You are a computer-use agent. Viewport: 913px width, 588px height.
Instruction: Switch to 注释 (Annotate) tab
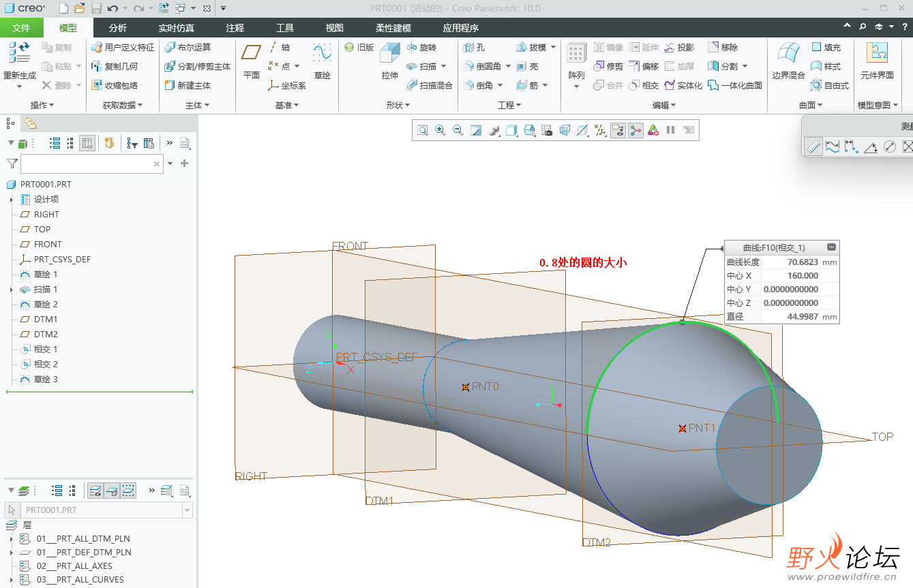(x=235, y=28)
